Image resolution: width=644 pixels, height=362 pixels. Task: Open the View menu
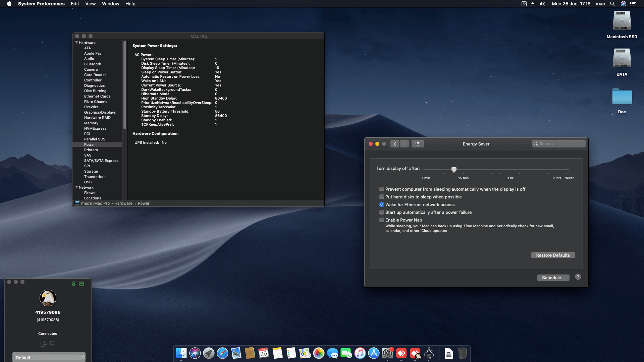pyautogui.click(x=90, y=4)
